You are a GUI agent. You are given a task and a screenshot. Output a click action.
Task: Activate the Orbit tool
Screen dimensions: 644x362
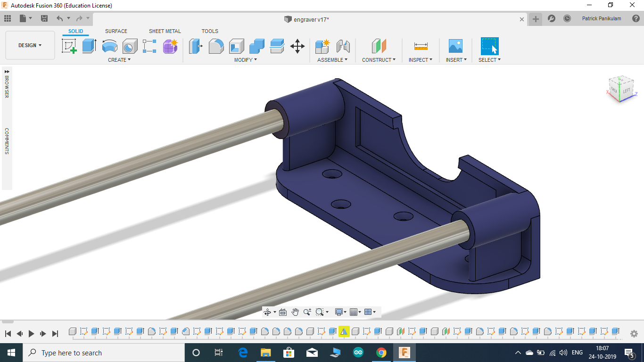click(268, 312)
